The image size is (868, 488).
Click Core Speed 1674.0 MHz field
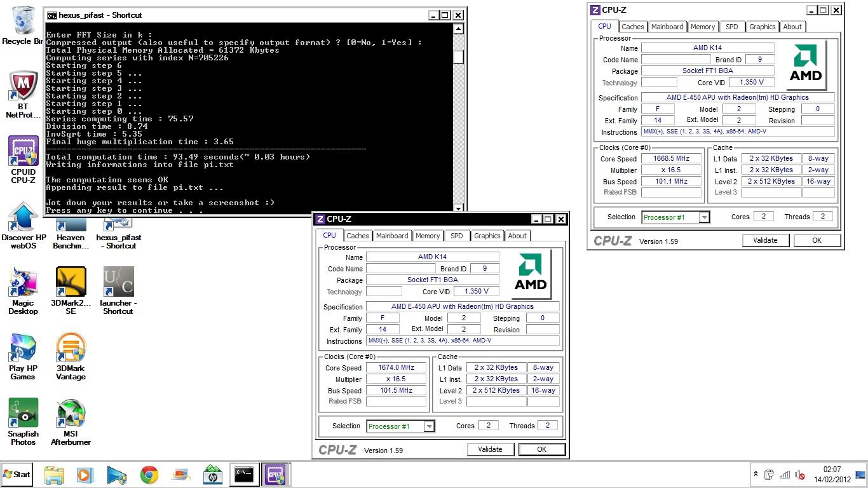point(397,368)
